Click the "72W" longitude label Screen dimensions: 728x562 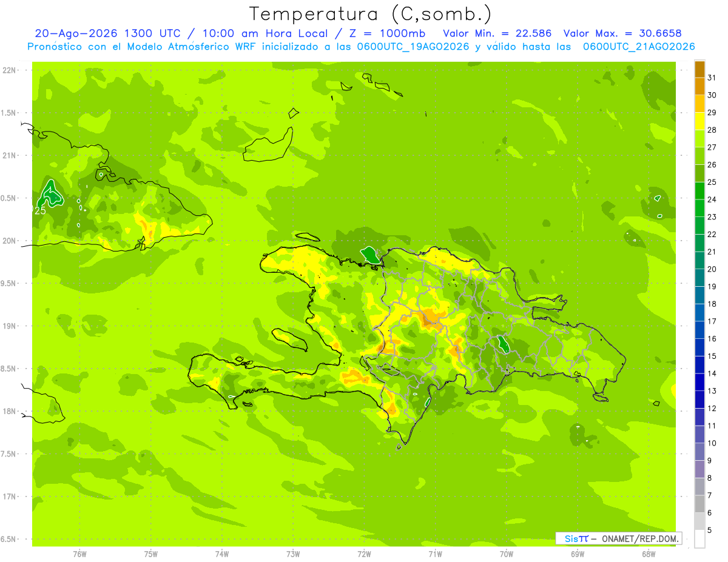pos(364,554)
